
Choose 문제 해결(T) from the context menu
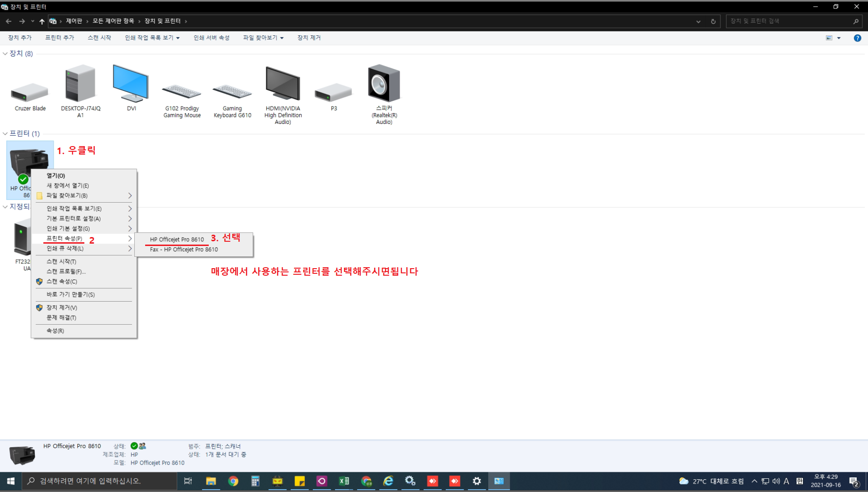point(84,318)
